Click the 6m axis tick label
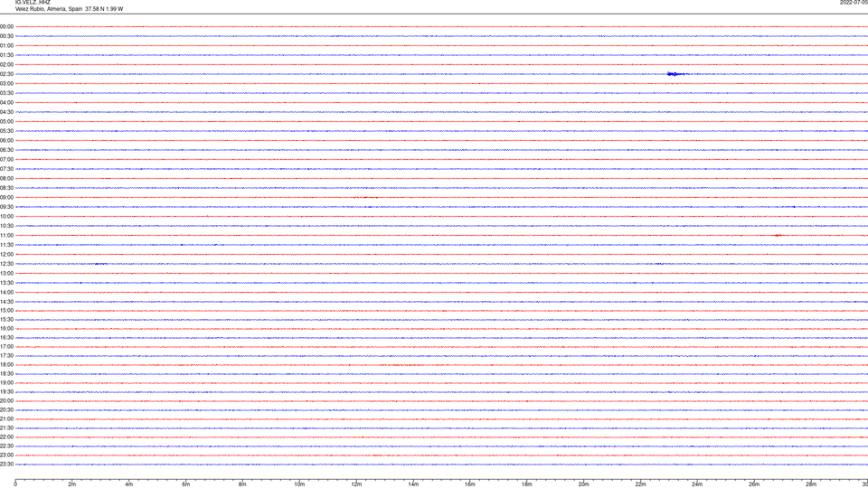The image size is (868, 488). pyautogui.click(x=186, y=484)
